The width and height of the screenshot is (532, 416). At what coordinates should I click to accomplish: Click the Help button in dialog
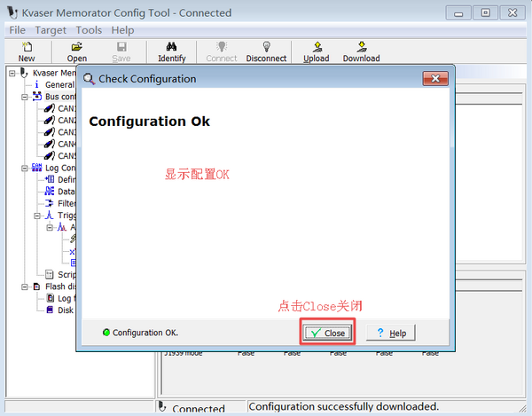coord(391,333)
